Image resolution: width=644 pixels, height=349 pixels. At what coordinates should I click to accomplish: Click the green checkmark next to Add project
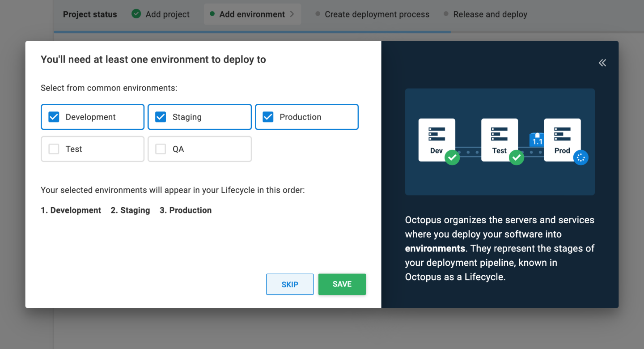136,14
